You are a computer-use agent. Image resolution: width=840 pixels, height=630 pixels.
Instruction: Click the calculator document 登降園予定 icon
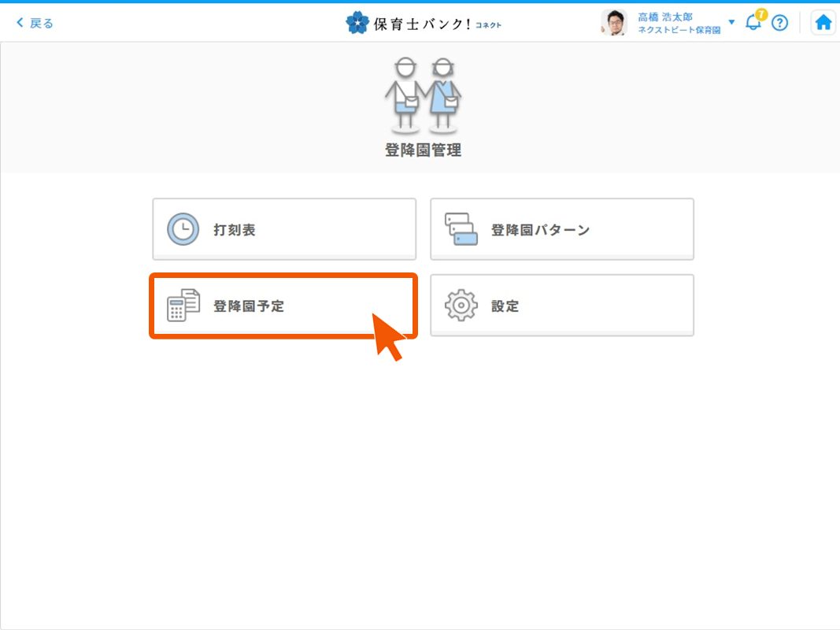click(183, 306)
